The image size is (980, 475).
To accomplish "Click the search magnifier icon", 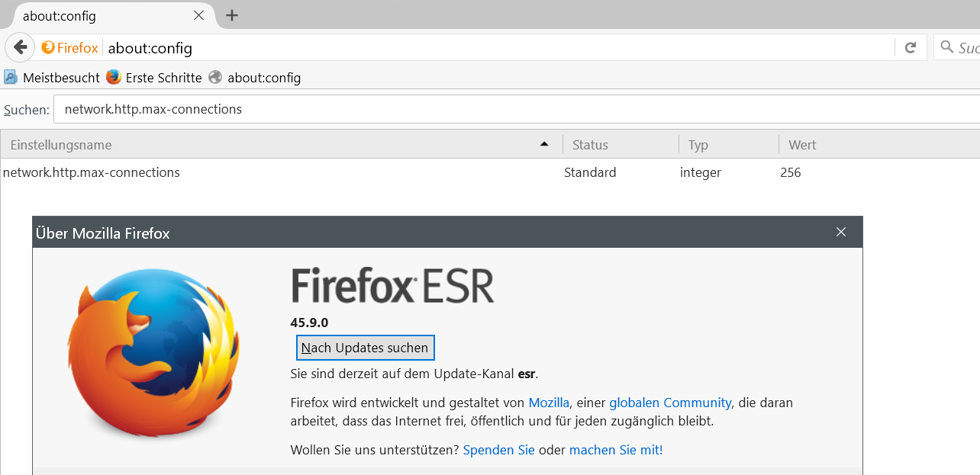I will pyautogui.click(x=947, y=47).
